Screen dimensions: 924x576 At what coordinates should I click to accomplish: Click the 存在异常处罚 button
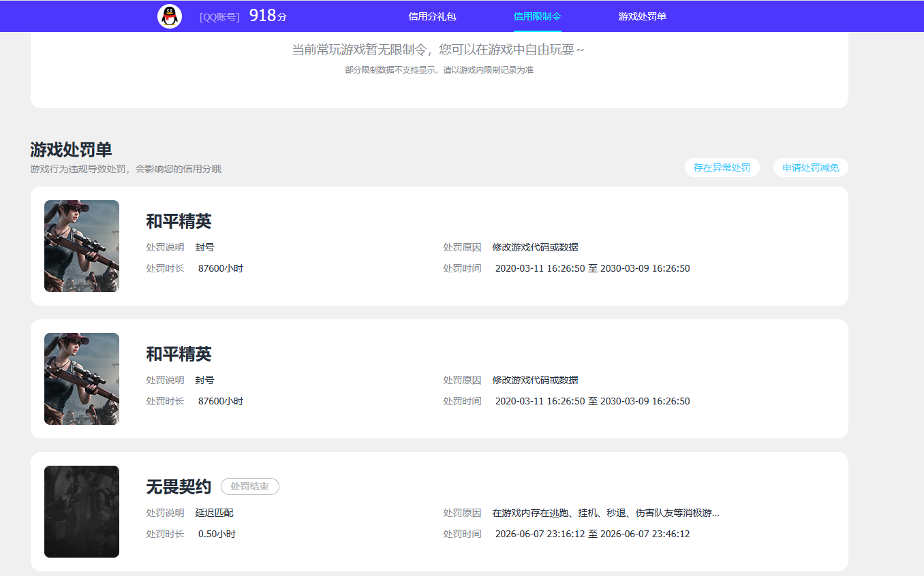(x=722, y=167)
